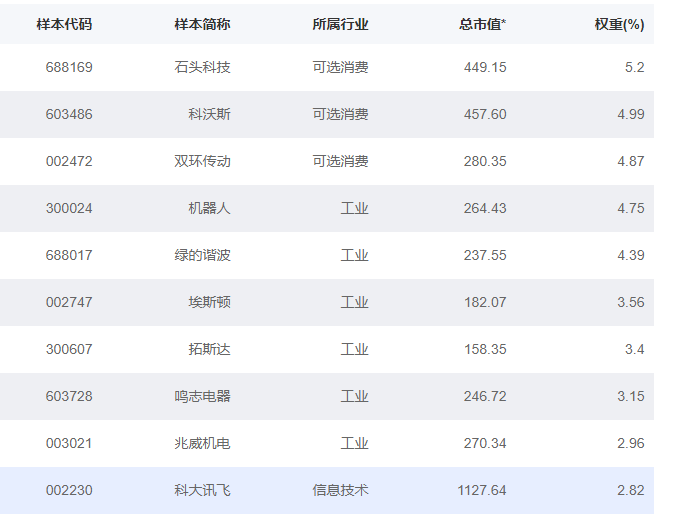This screenshot has height=522, width=673.
Task: Click 工业 in the 机器人 row
Action: coord(355,208)
